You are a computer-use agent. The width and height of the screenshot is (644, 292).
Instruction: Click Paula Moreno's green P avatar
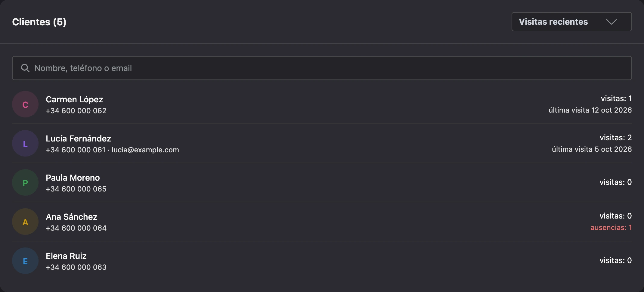[25, 182]
